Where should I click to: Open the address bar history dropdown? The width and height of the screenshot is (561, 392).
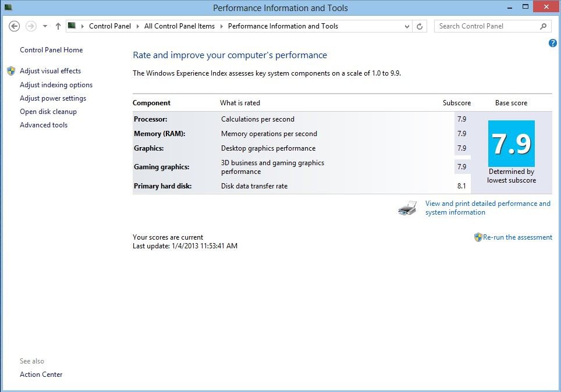pyautogui.click(x=407, y=26)
